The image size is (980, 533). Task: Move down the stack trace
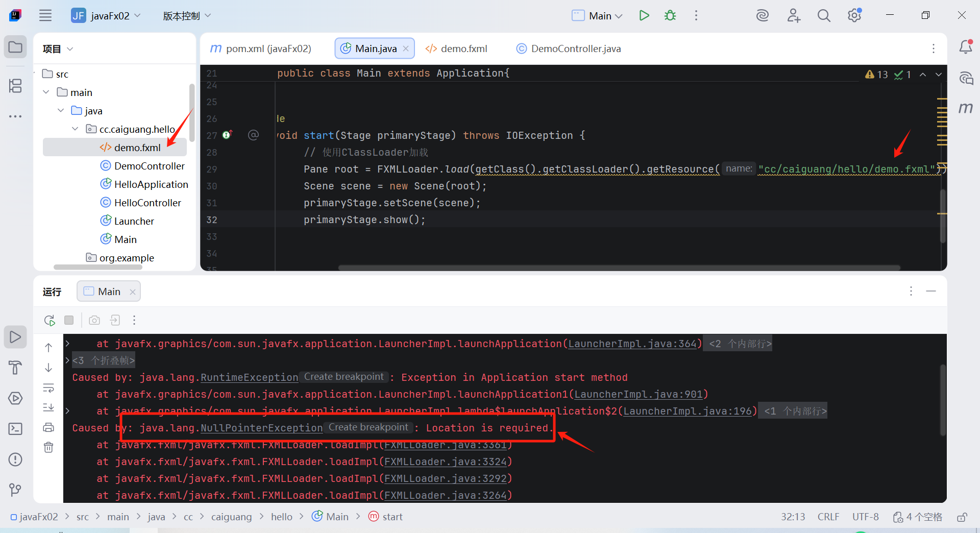[48, 368]
